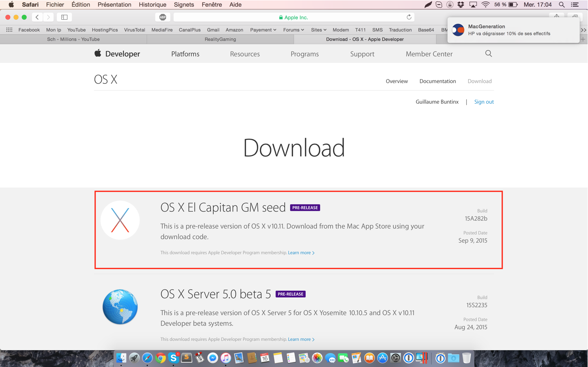Switch to the Sch - Millions - YouTube tab
Viewport: 588px width, 367px height.
tap(74, 39)
